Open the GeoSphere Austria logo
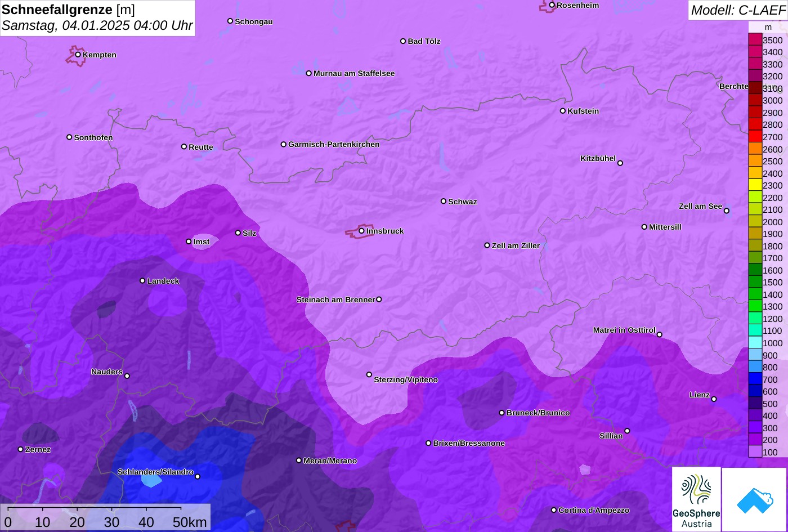 696,499
